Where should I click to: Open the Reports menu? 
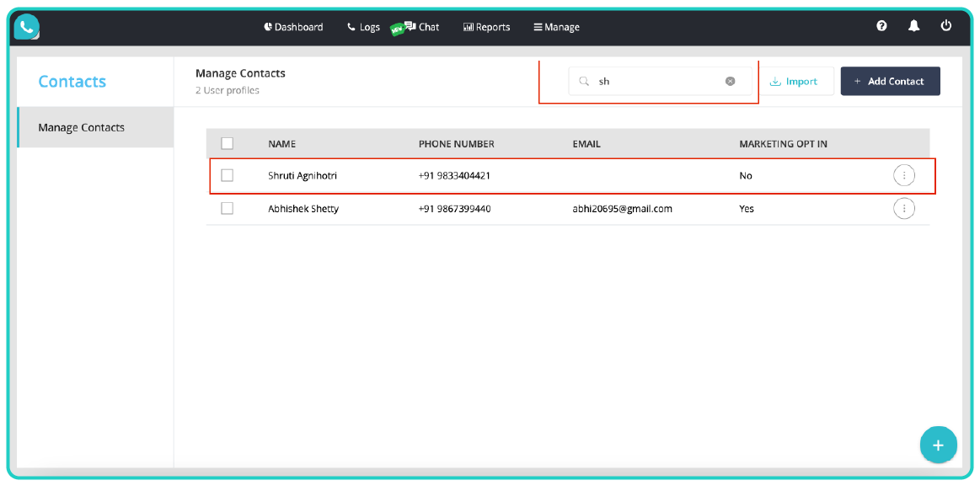coord(486,27)
